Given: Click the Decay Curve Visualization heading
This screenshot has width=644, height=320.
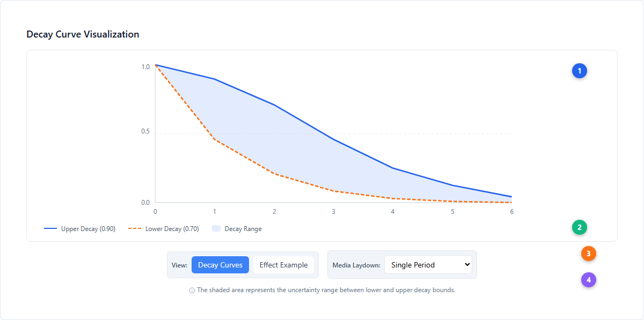Looking at the screenshot, I should point(83,34).
